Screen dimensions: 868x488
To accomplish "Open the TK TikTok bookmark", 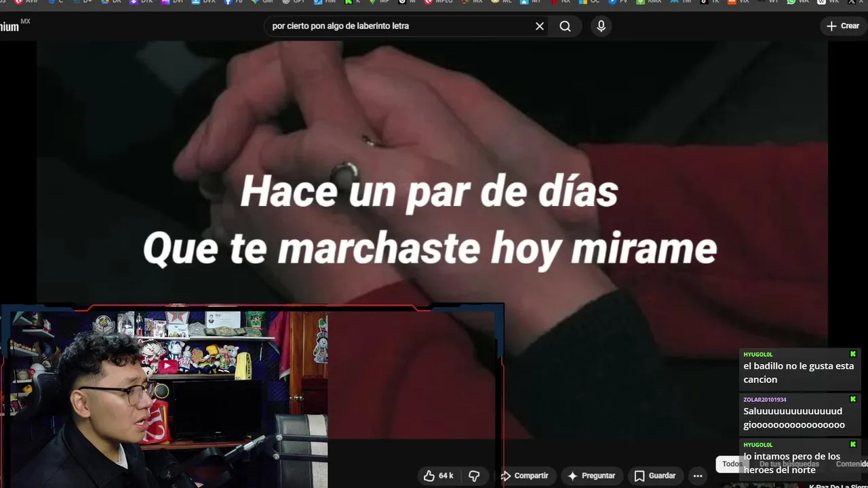I will (709, 2).
